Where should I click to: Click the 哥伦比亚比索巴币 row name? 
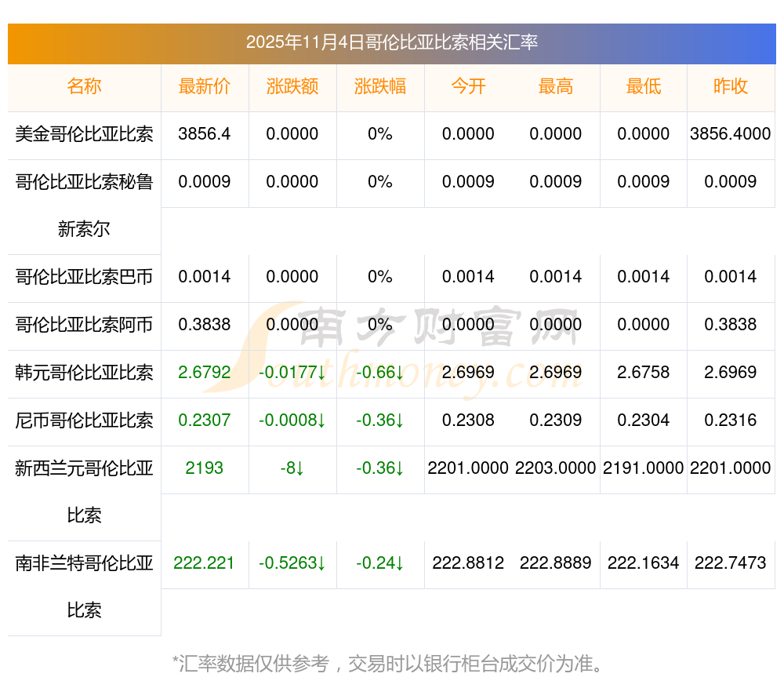[x=84, y=277]
